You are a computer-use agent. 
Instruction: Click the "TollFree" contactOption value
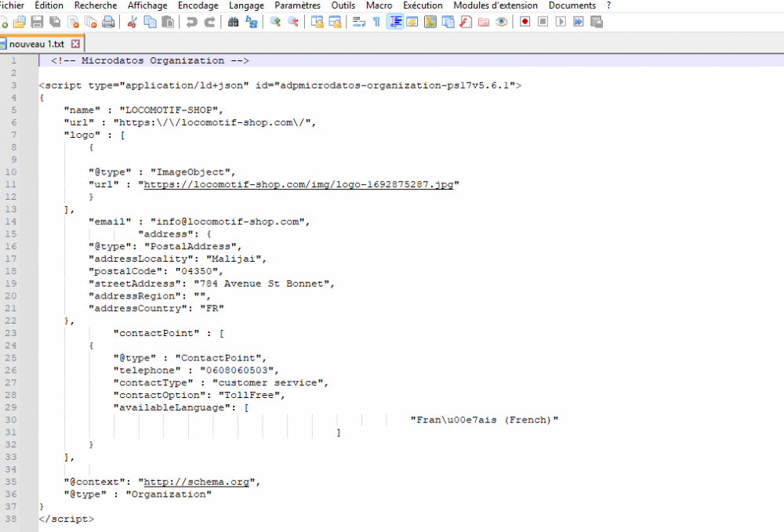coord(249,395)
